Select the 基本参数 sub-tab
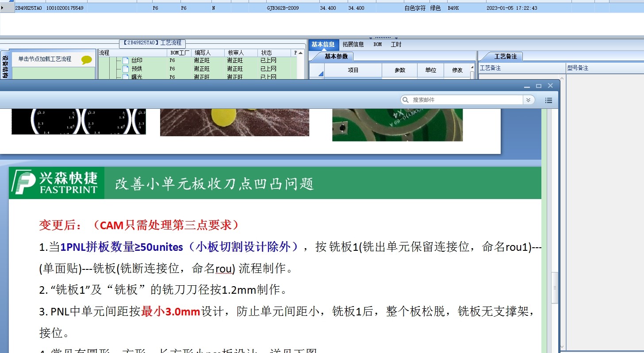 [336, 56]
